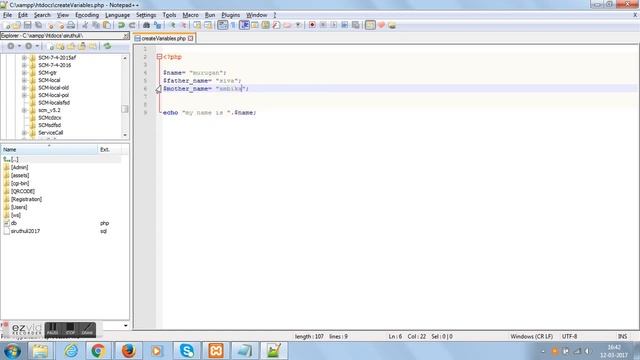Open the Edit menu
640x360 pixels.
point(22,15)
